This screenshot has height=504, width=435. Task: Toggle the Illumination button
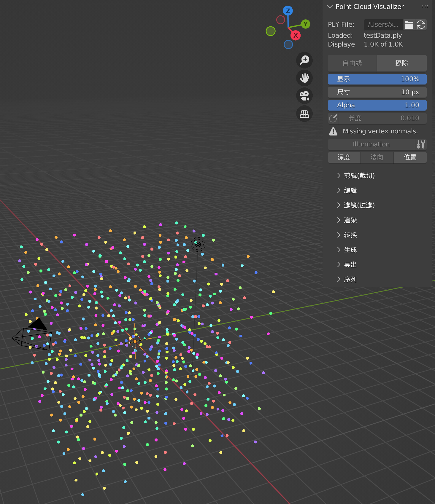click(371, 144)
